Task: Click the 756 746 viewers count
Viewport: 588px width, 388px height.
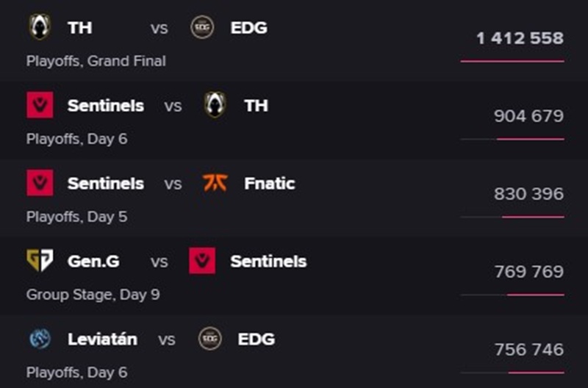Action: pos(529,350)
